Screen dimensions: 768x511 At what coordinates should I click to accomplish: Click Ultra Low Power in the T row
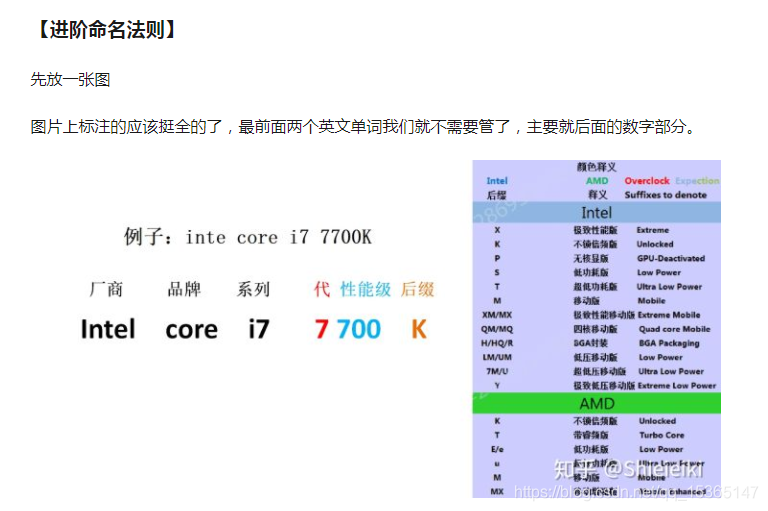669,287
